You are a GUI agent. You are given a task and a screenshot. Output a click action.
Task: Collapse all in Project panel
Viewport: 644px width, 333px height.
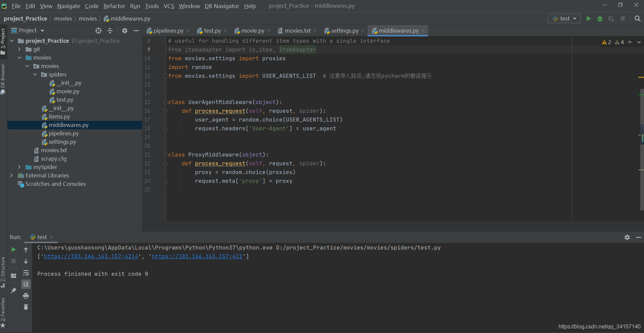110,31
